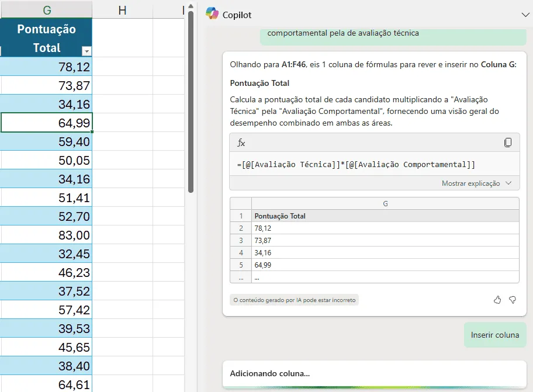Select column H header
The height and width of the screenshot is (392, 533).
pyautogui.click(x=122, y=10)
